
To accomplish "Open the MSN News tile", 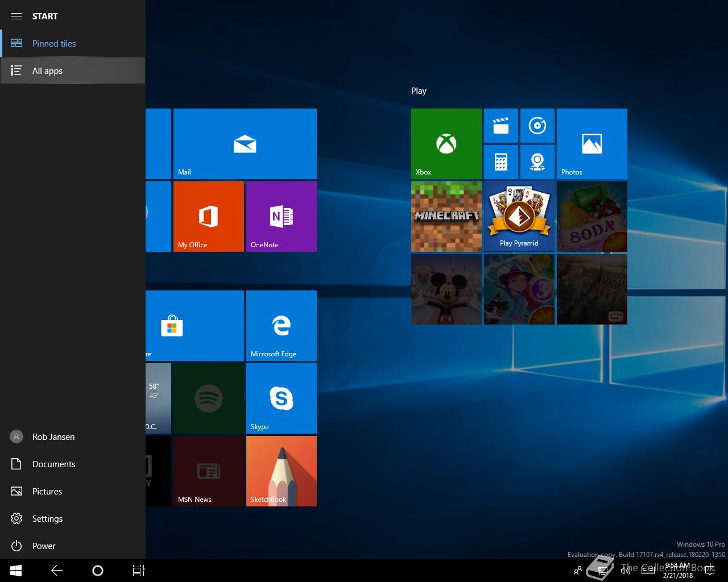I will tap(209, 471).
